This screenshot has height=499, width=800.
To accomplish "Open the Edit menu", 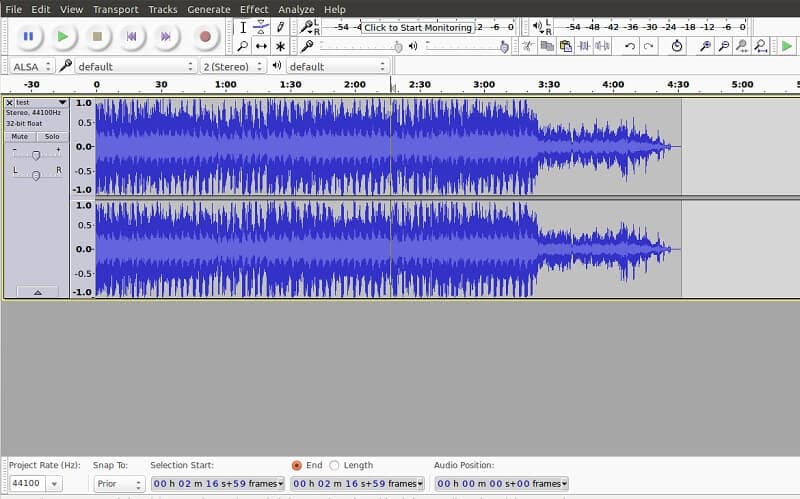I will [41, 9].
